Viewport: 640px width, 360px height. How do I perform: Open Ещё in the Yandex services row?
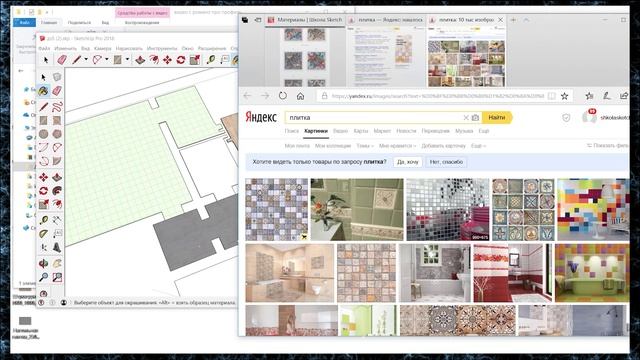[x=484, y=131]
